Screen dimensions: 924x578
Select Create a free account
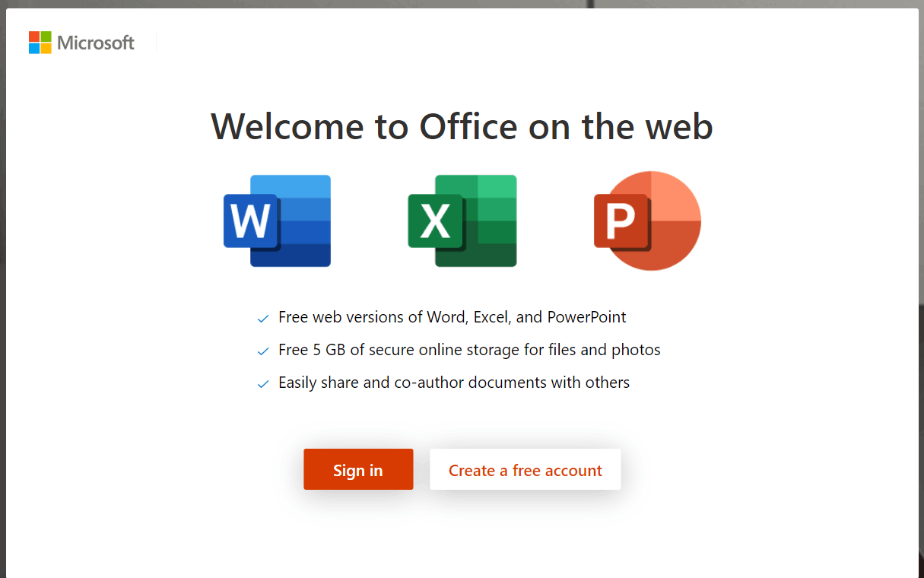coord(526,469)
